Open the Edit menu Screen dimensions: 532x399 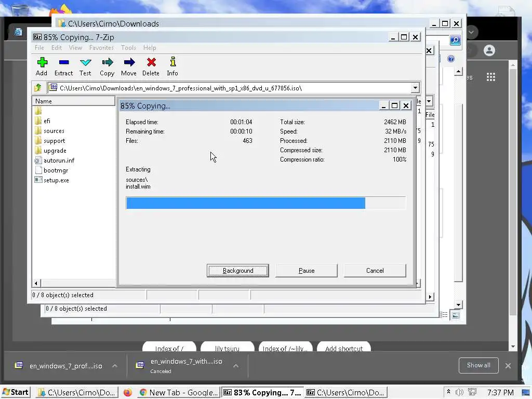coord(56,48)
